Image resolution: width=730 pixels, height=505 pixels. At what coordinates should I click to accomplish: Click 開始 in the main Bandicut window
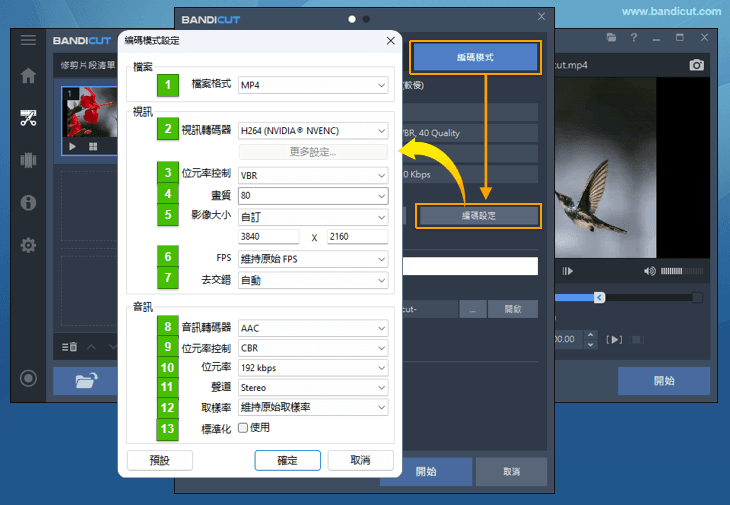tap(664, 381)
